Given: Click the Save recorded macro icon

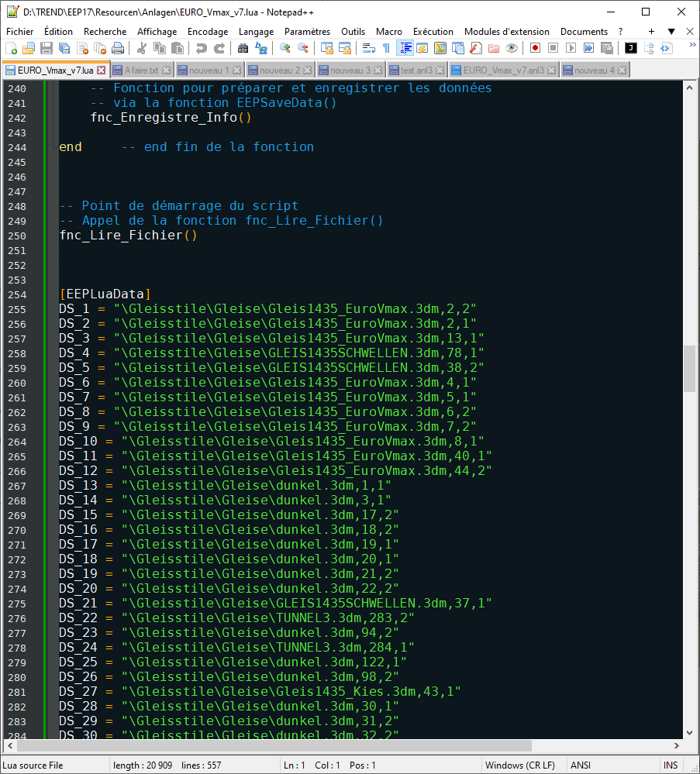Looking at the screenshot, I should (607, 48).
